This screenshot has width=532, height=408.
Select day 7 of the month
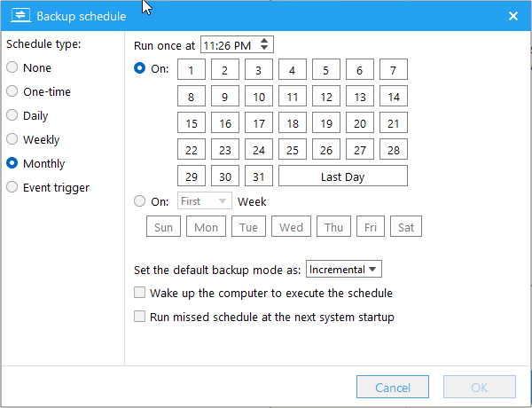[393, 70]
